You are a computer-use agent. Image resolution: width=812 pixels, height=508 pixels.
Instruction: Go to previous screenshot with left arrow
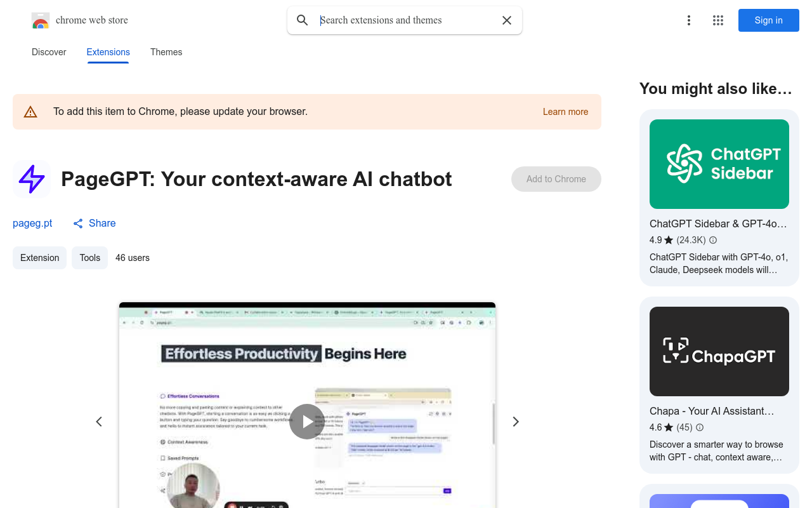coord(99,422)
